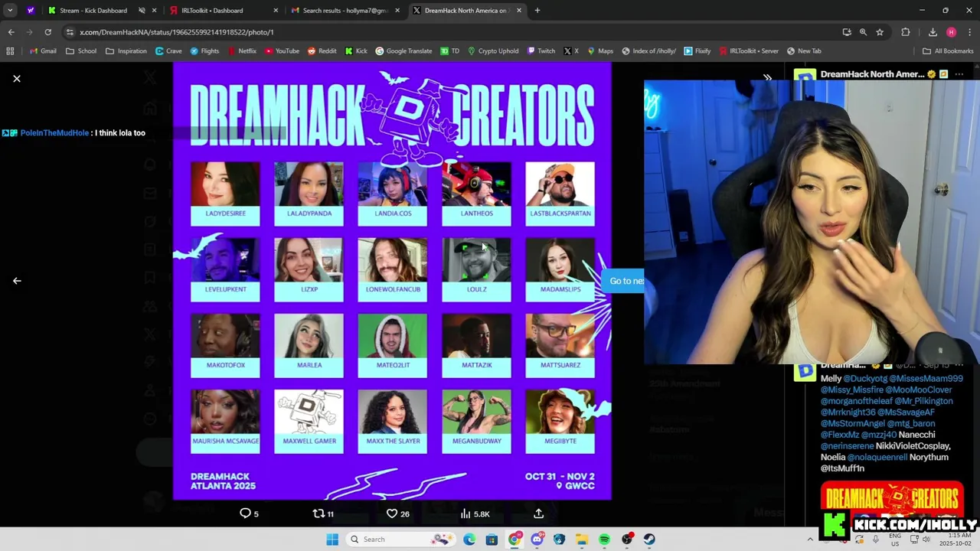Screen dimensions: 980x551
Task: Open the browser downloads icon
Action: pos(933,32)
